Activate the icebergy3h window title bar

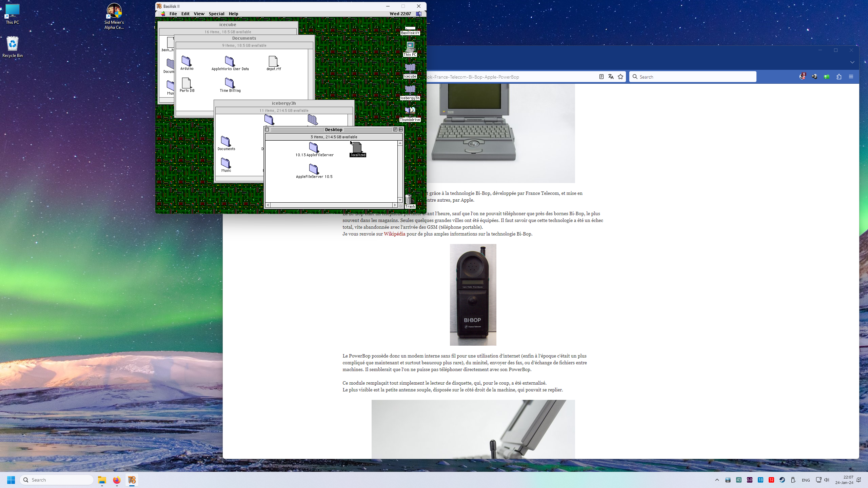pos(284,103)
